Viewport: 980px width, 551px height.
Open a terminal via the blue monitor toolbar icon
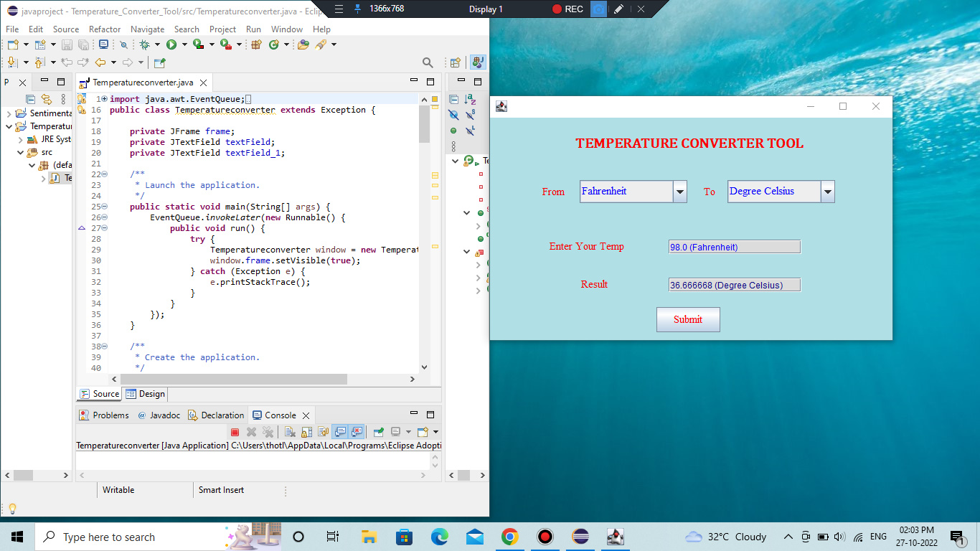tap(103, 44)
